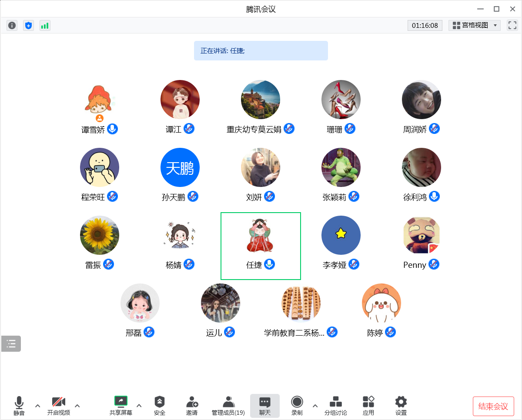Click 学前教育二系杨's muted mic icon

[x=332, y=332]
